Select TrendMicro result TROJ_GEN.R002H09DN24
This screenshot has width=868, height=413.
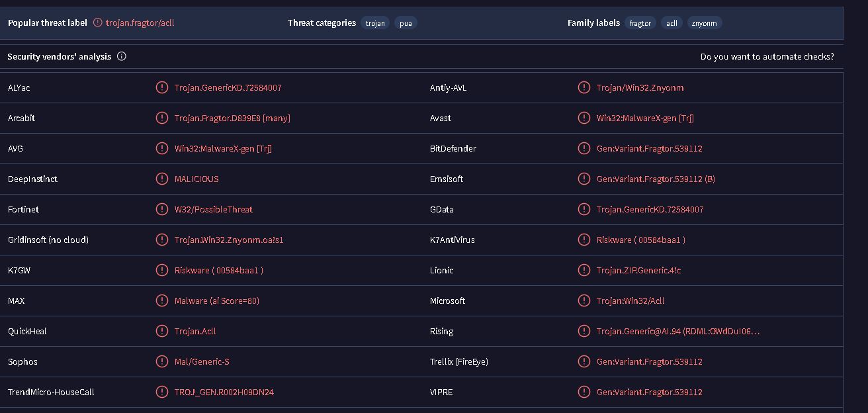click(x=224, y=392)
